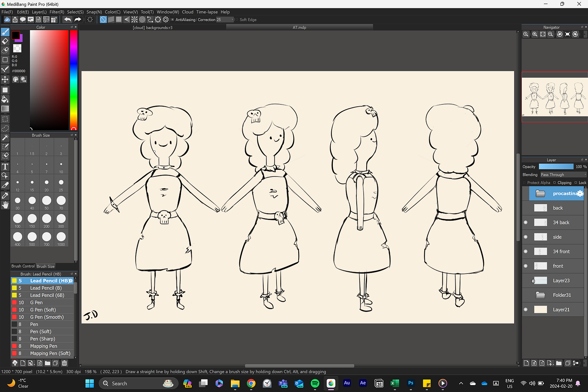Click the hue color bar
The image size is (588, 392).
tap(74, 80)
